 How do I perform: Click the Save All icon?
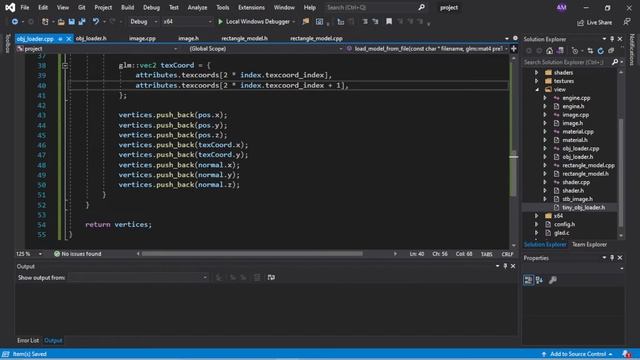point(82,22)
